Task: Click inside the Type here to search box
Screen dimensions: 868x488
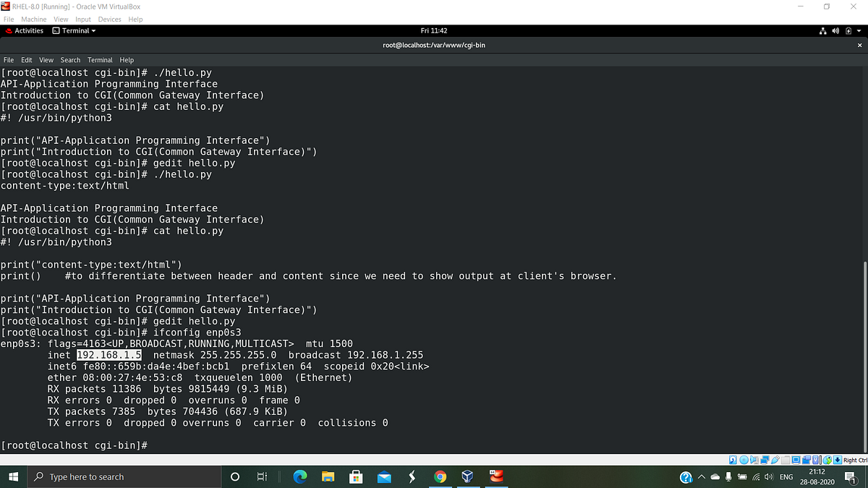Action: point(123,476)
